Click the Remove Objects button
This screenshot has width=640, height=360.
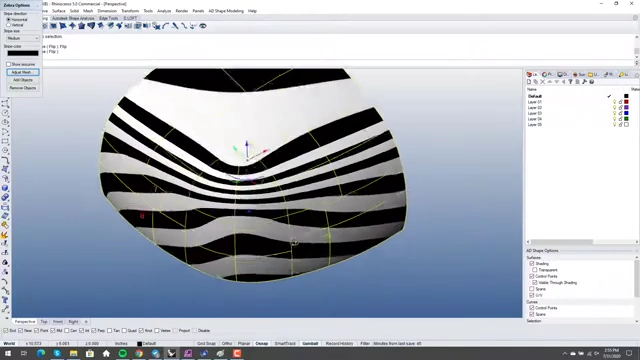22,88
